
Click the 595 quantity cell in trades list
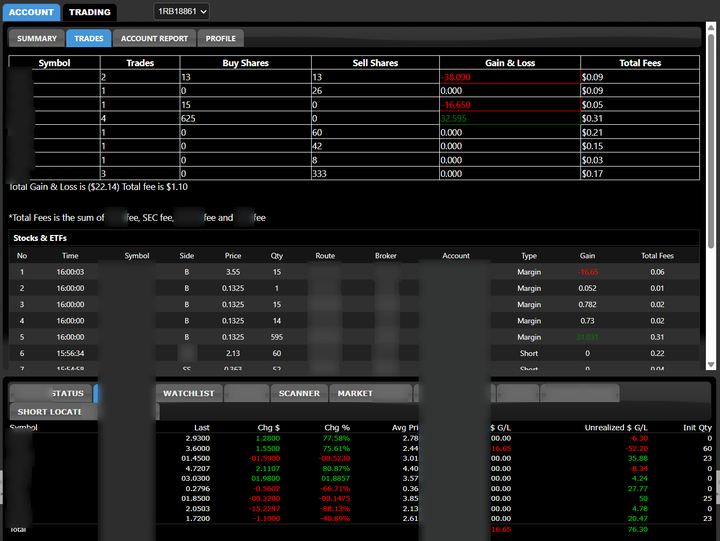[x=276, y=337]
